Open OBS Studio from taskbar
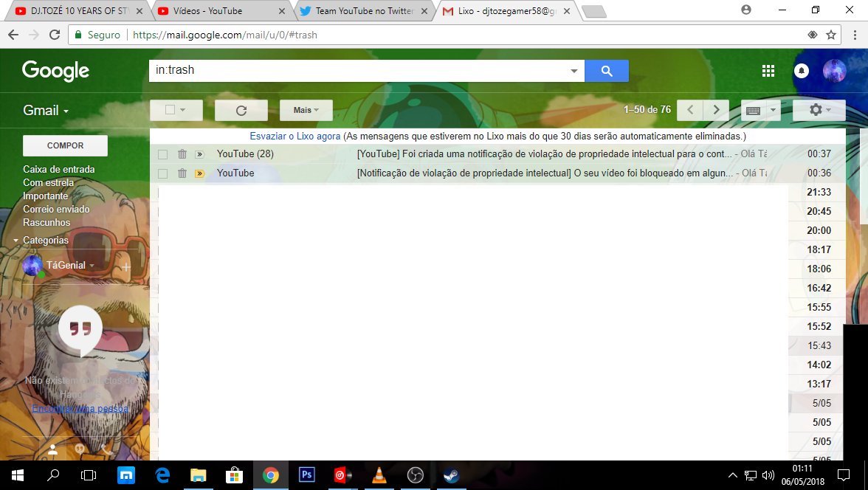The image size is (868, 490). [x=415, y=475]
